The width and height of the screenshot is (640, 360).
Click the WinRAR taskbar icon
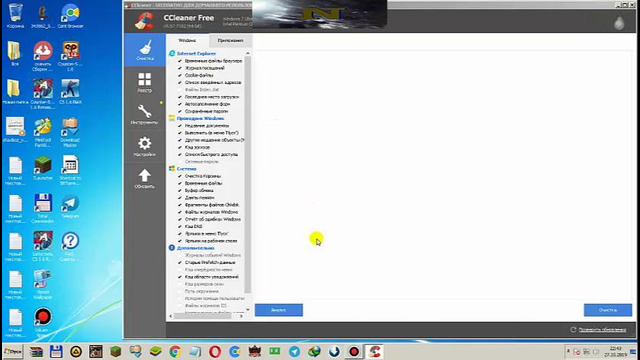point(36,351)
